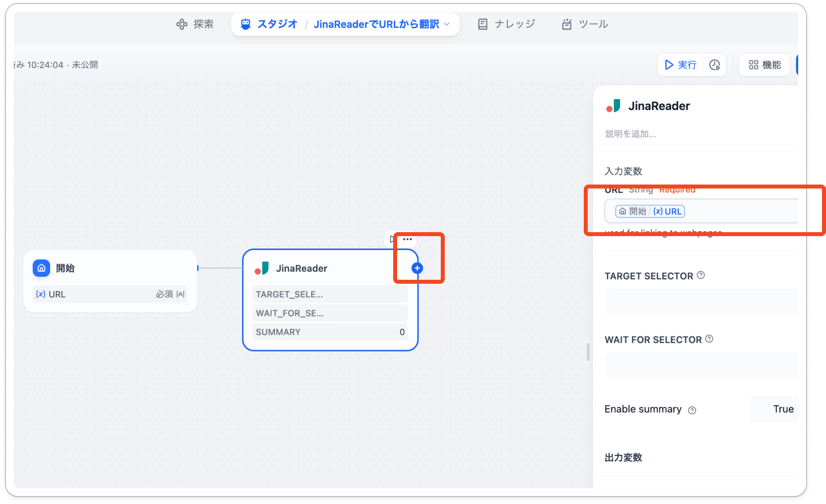Click the 探索 explore icon
Screen dimensions: 826x504
pos(182,24)
